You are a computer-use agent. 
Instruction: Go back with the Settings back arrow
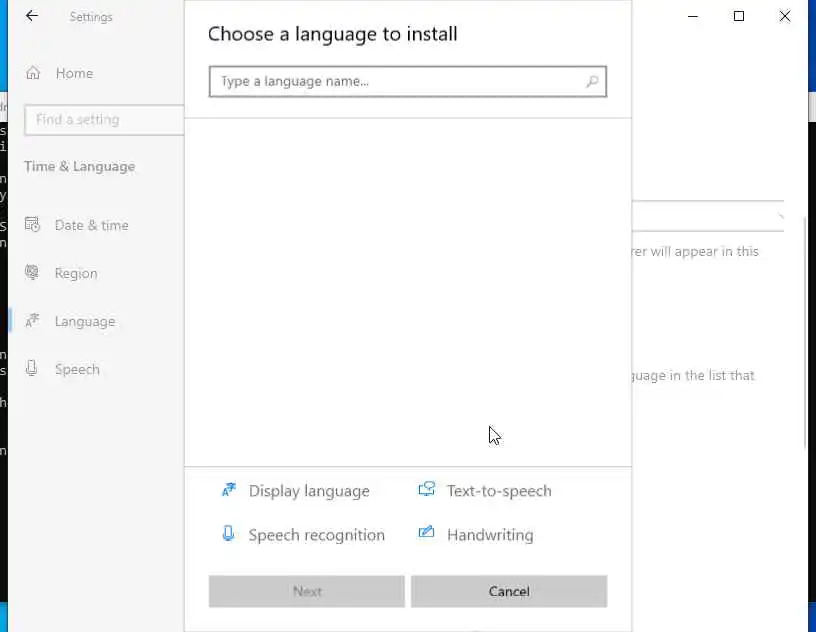(x=32, y=17)
